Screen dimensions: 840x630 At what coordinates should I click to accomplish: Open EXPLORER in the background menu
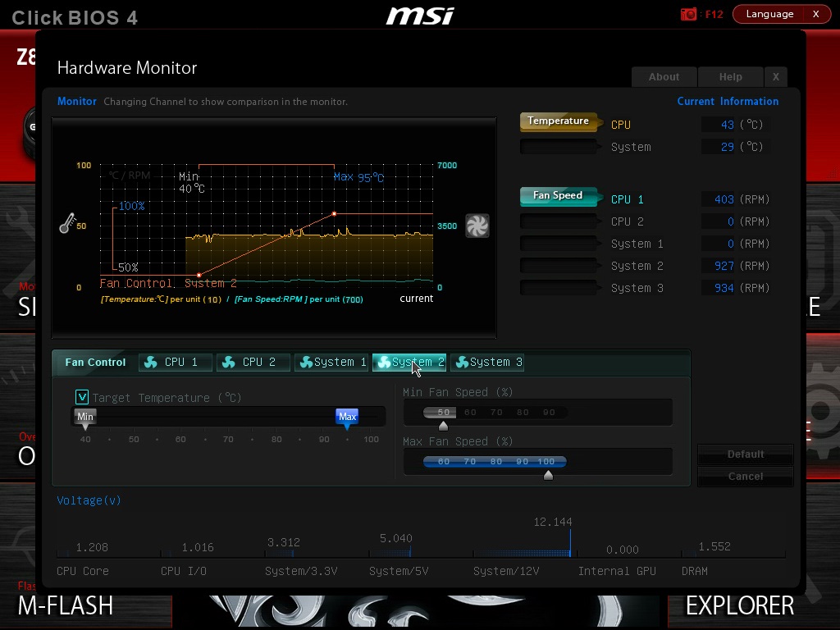[740, 606]
